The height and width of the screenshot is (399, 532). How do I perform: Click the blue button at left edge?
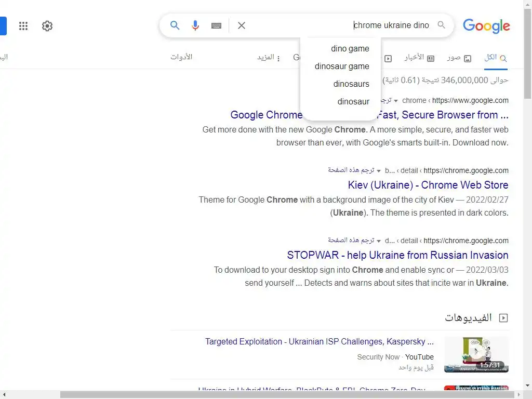point(4,26)
